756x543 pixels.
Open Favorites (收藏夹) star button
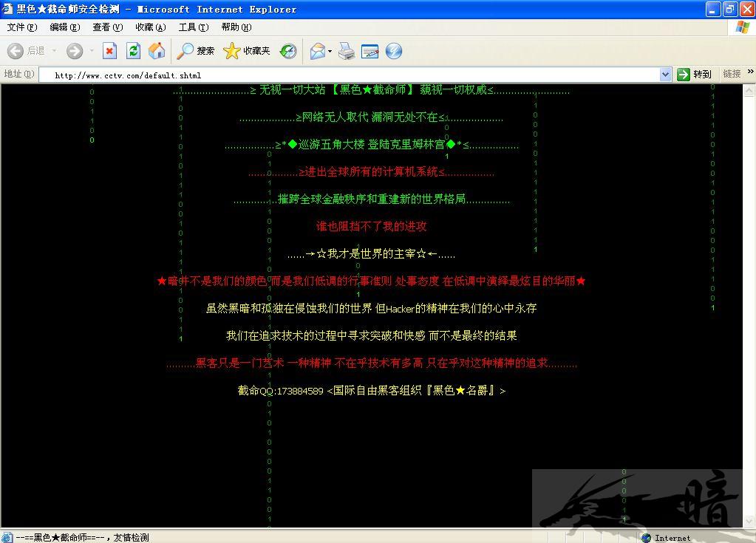point(246,50)
